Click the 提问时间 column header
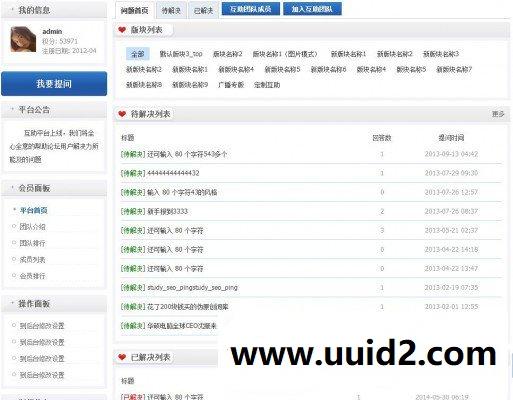The width and height of the screenshot is (513, 400). click(451, 138)
